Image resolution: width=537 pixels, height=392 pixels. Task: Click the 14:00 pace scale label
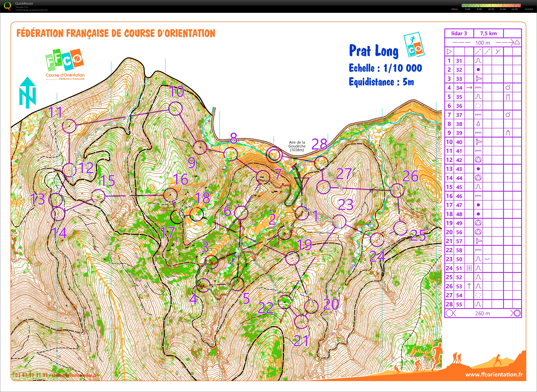514,9
